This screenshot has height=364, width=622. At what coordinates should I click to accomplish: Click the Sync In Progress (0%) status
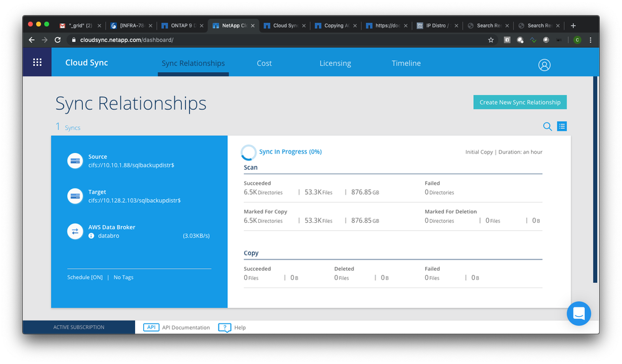point(290,151)
